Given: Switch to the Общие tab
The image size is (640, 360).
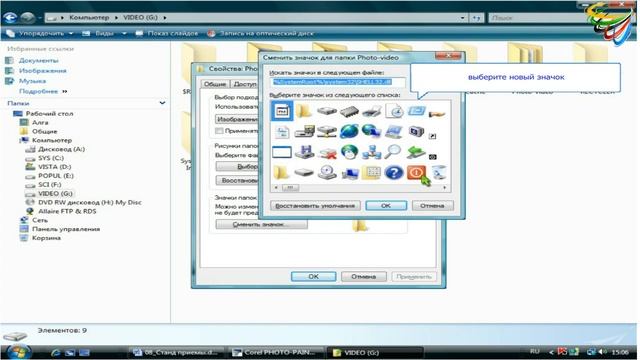Looking at the screenshot, I should (215, 84).
